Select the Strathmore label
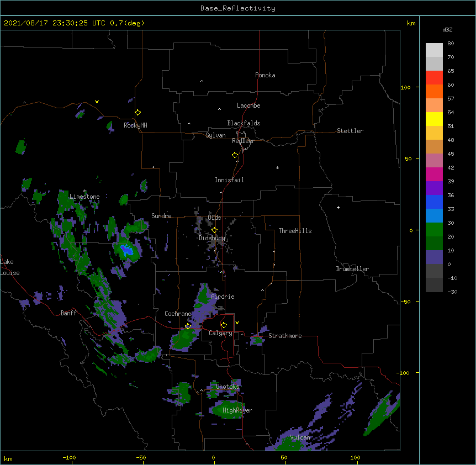Viewport: 476px width, 465px height. click(285, 336)
